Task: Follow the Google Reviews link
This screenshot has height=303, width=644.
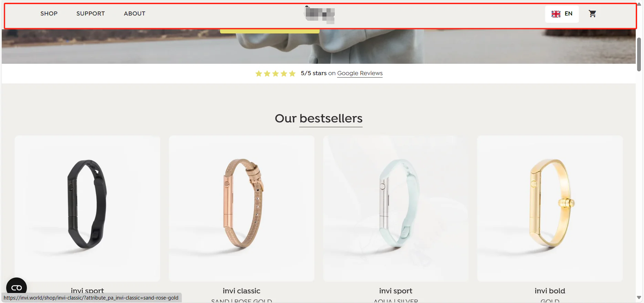Action: [x=360, y=73]
